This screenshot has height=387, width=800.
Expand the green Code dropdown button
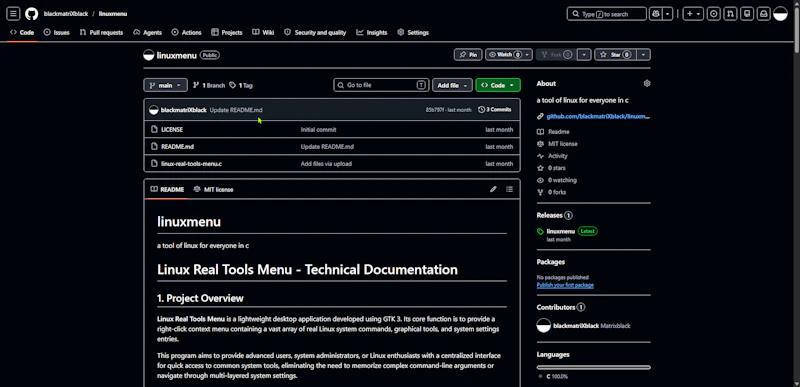(x=497, y=85)
